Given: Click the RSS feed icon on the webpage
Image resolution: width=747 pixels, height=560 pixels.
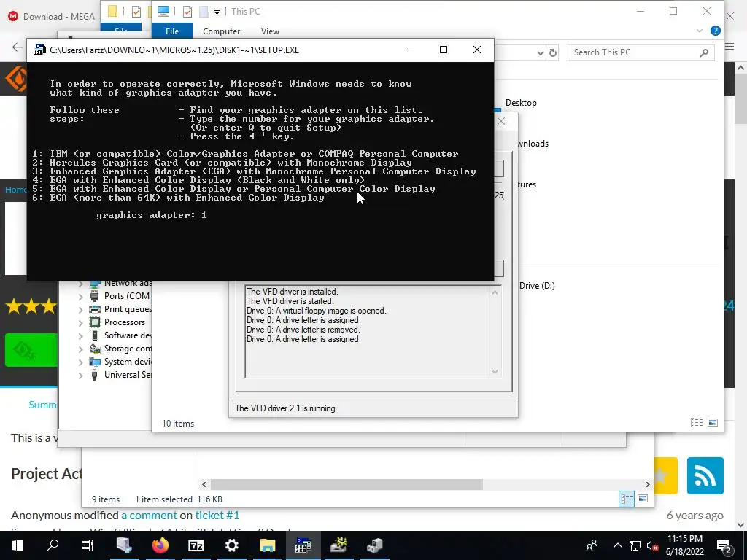Looking at the screenshot, I should (x=705, y=475).
